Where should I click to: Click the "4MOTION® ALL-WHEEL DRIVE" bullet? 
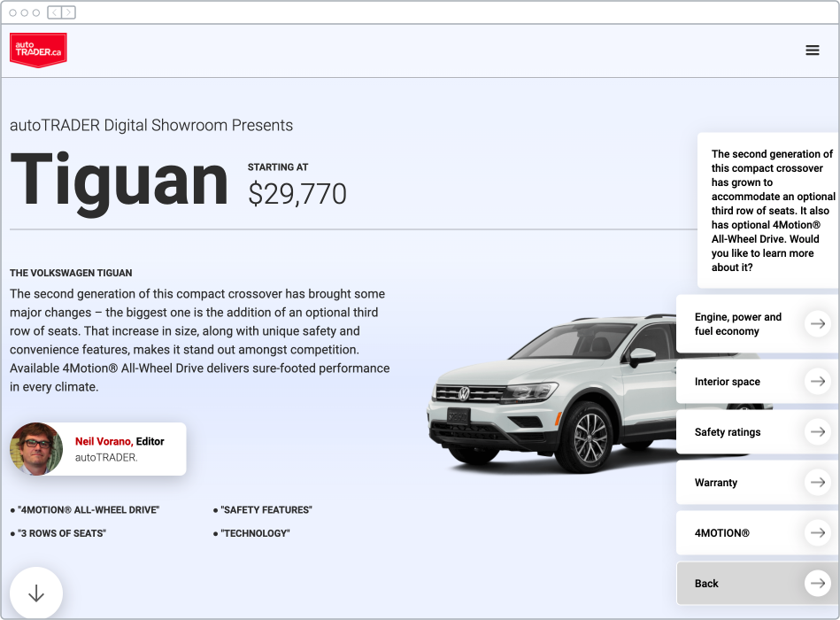click(x=85, y=509)
